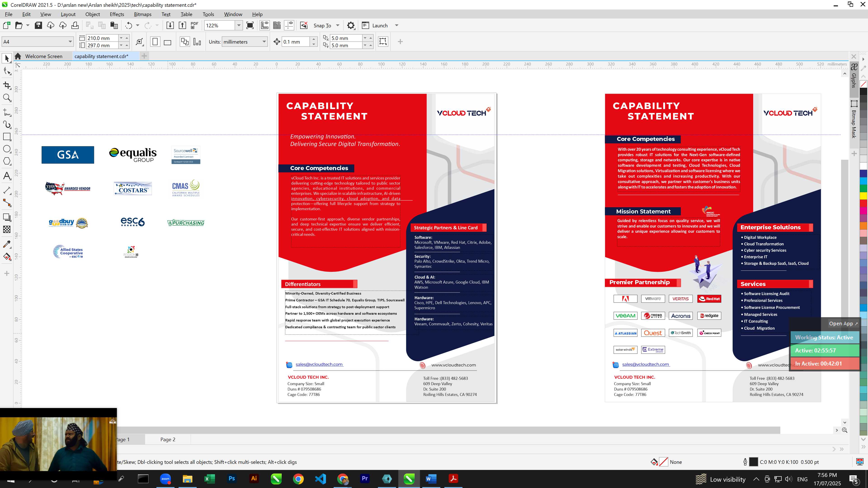Viewport: 868px width, 488px height.
Task: Click the Undo icon
Action: (x=128, y=25)
